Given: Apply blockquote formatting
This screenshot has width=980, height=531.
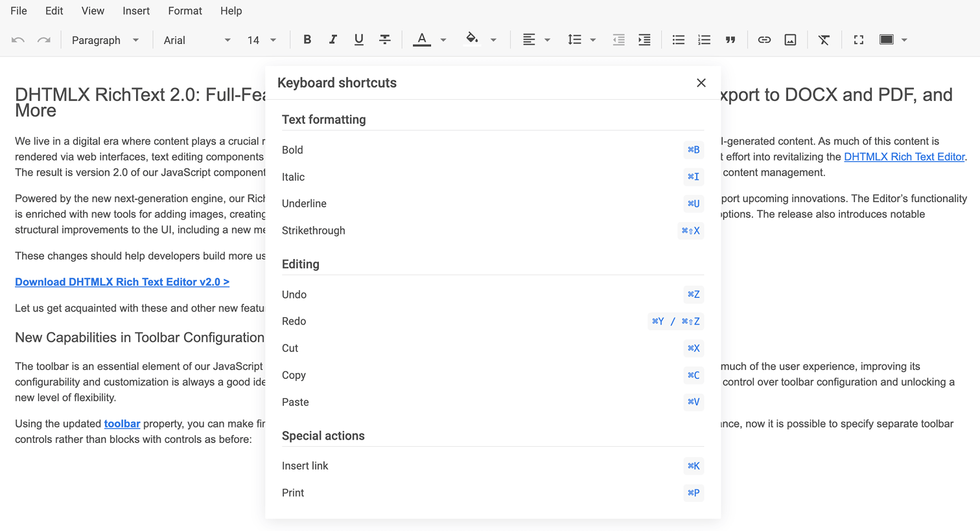Looking at the screenshot, I should pos(730,40).
